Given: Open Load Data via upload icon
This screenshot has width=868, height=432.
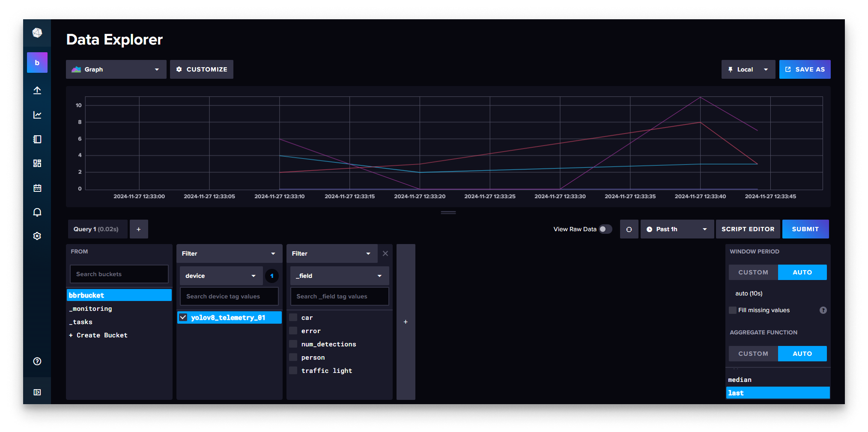Looking at the screenshot, I should [37, 90].
